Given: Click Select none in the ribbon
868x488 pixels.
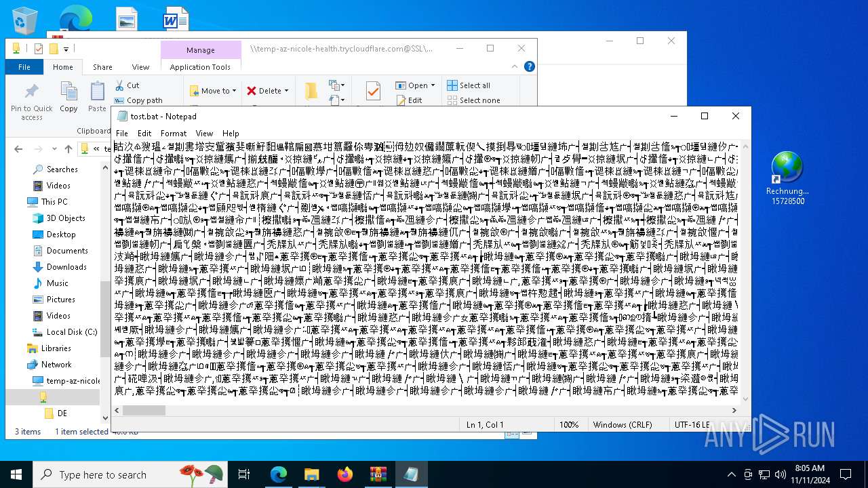Looking at the screenshot, I should (473, 100).
